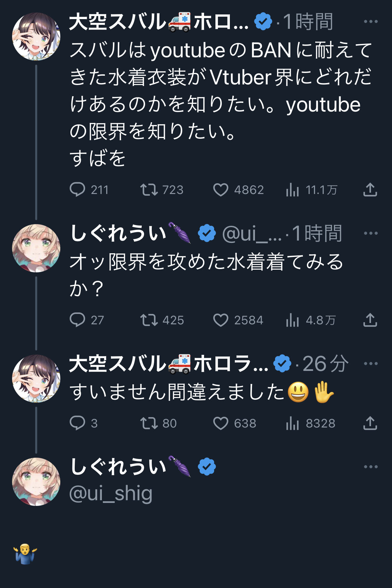Retweet the post with 723 retweets

click(x=149, y=190)
